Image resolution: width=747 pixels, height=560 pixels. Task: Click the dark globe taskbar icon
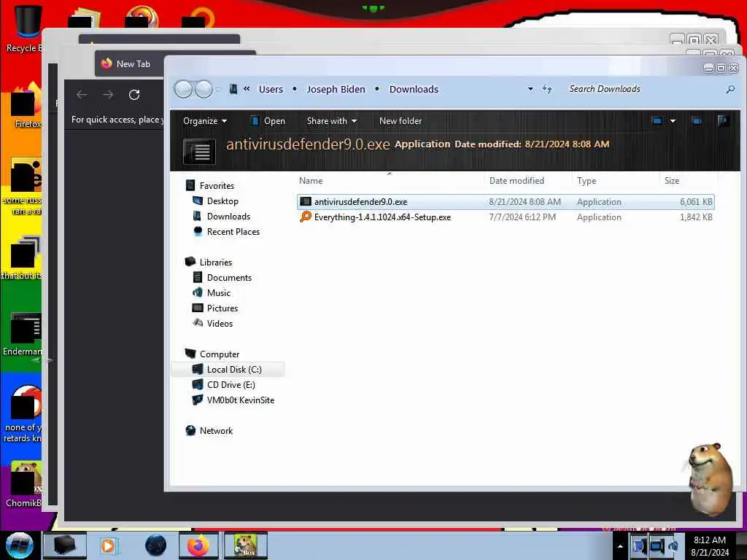coord(155,545)
